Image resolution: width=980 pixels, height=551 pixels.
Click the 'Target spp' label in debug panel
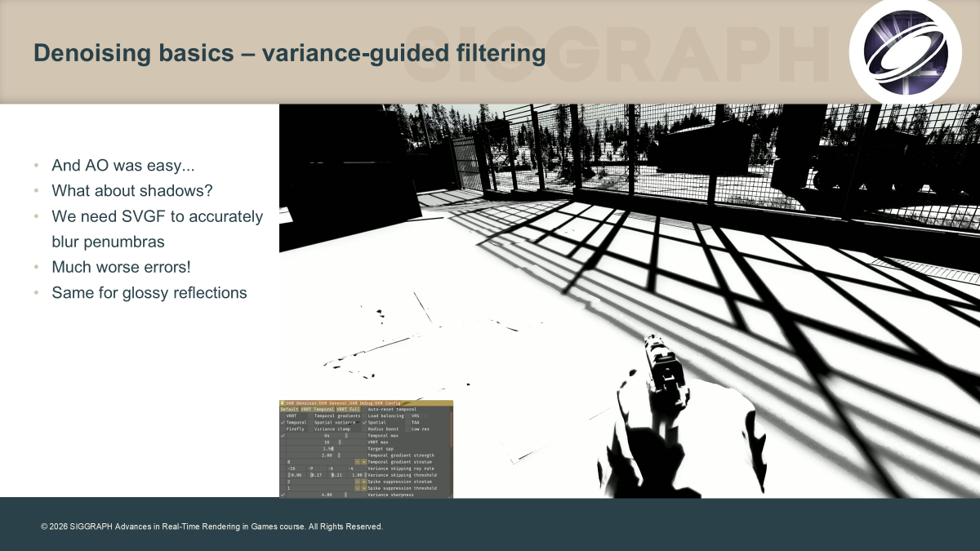coord(381,449)
